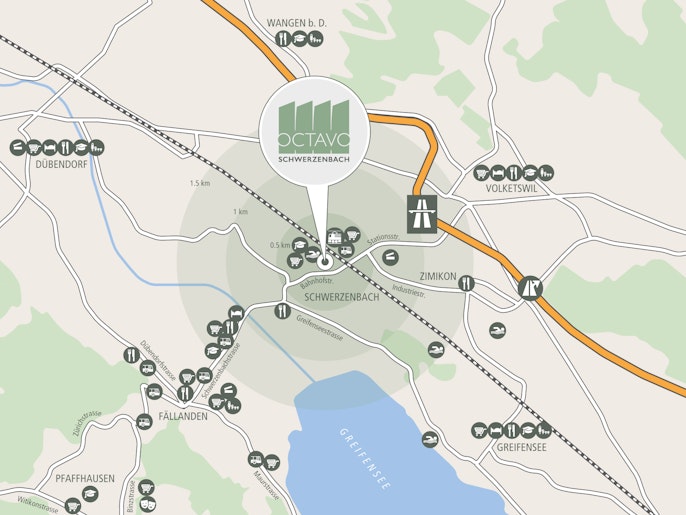Click the restaurant icon on Greifenseestrasse junction
This screenshot has width=686, height=515.
pyautogui.click(x=282, y=311)
